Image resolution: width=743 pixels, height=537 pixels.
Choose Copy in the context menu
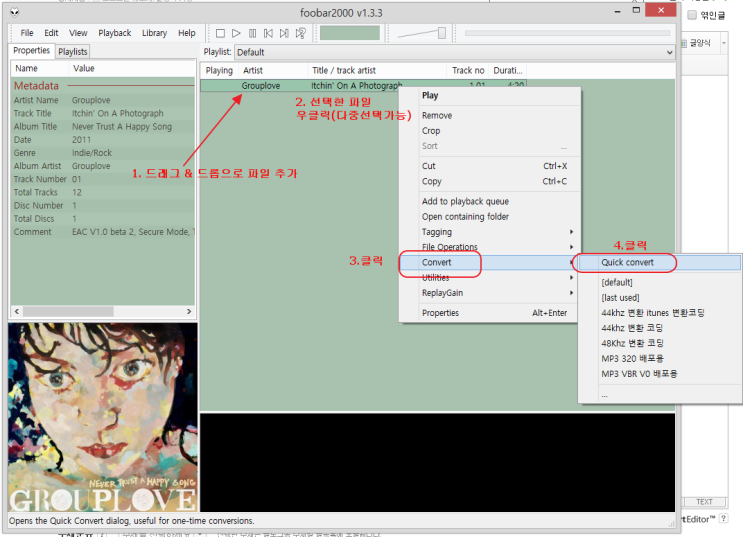(x=490, y=181)
